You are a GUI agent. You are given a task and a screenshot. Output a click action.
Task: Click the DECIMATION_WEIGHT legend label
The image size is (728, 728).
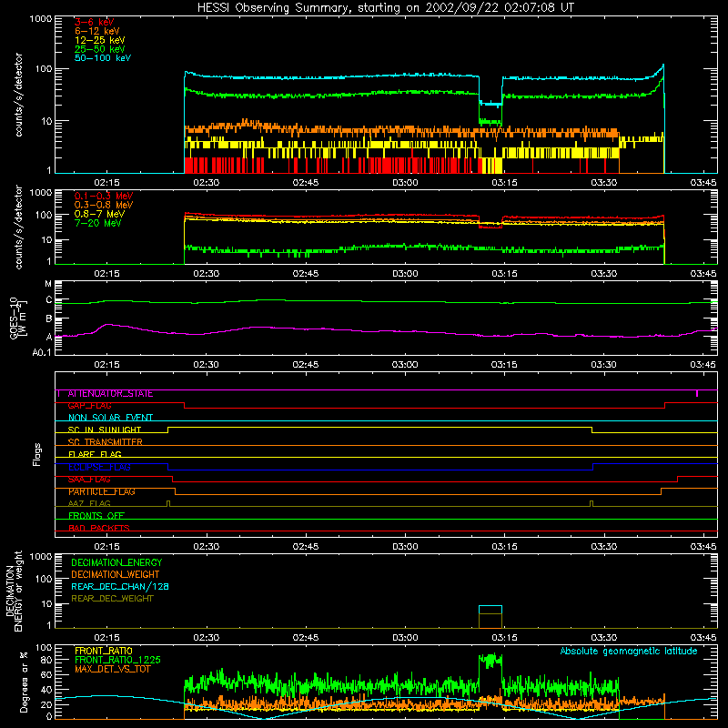point(116,575)
